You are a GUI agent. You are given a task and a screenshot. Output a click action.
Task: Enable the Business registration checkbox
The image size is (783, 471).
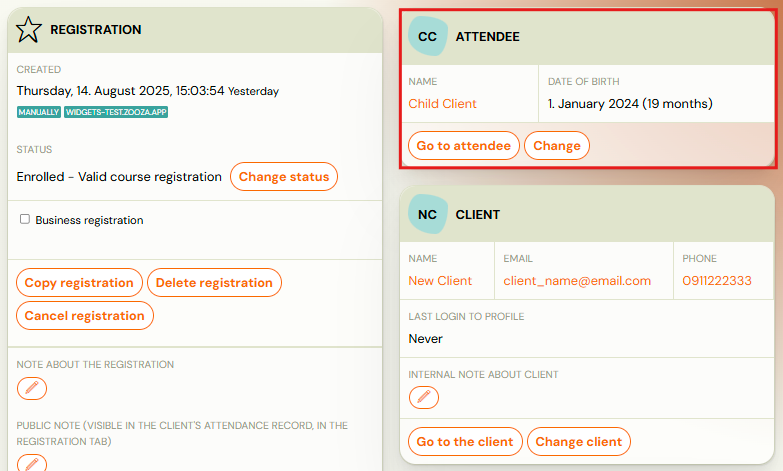point(25,219)
